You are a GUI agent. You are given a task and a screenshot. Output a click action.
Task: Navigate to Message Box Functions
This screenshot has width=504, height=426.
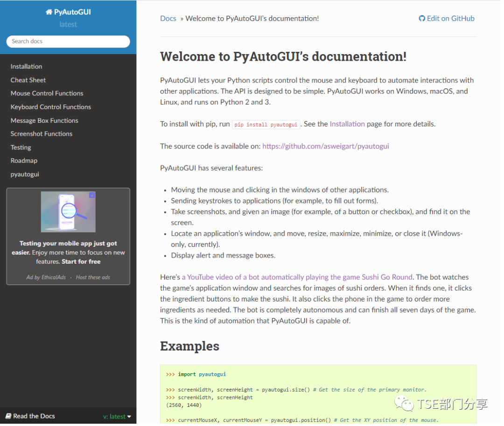[x=44, y=120]
